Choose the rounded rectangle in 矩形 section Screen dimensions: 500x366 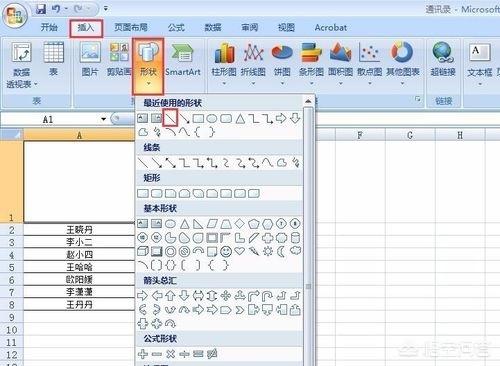point(157,193)
